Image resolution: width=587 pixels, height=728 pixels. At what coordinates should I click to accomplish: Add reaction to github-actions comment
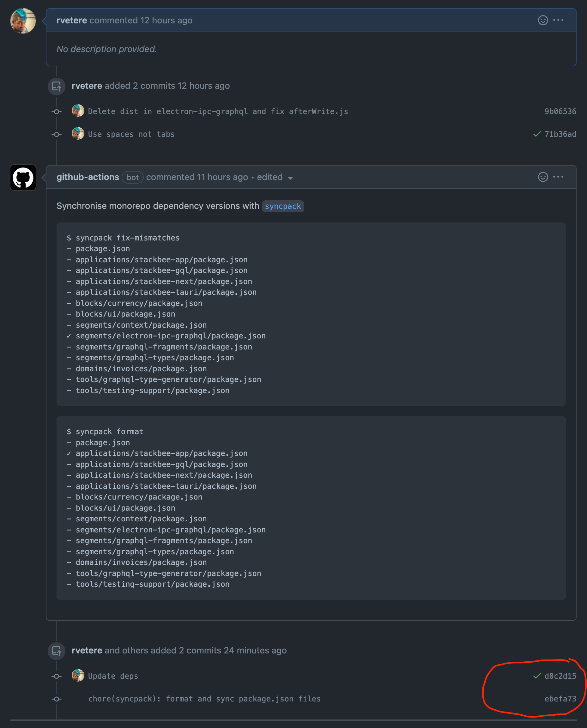pyautogui.click(x=543, y=177)
